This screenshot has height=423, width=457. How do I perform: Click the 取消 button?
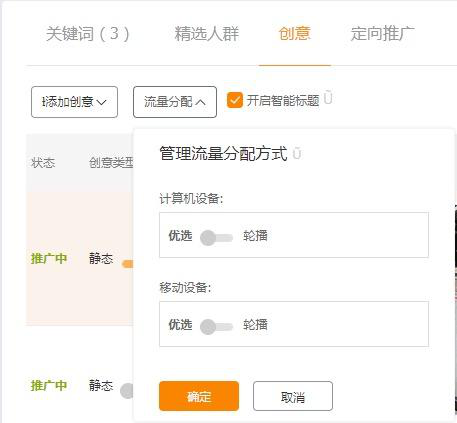(293, 396)
